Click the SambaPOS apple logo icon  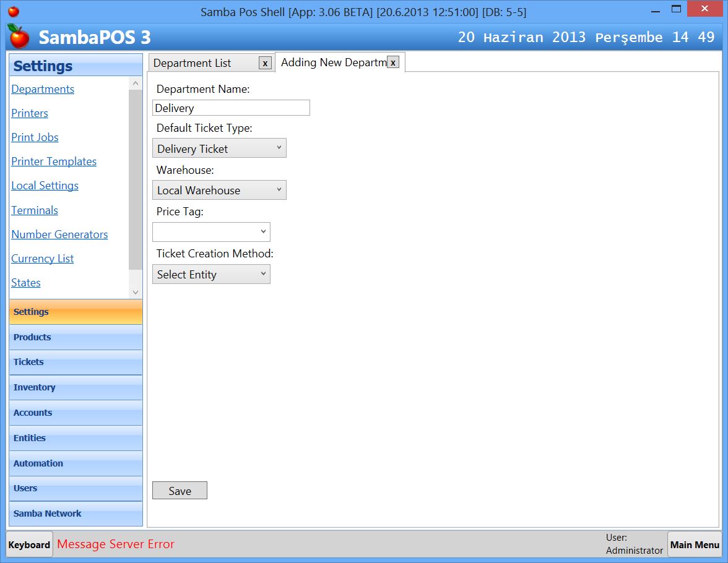(x=17, y=37)
